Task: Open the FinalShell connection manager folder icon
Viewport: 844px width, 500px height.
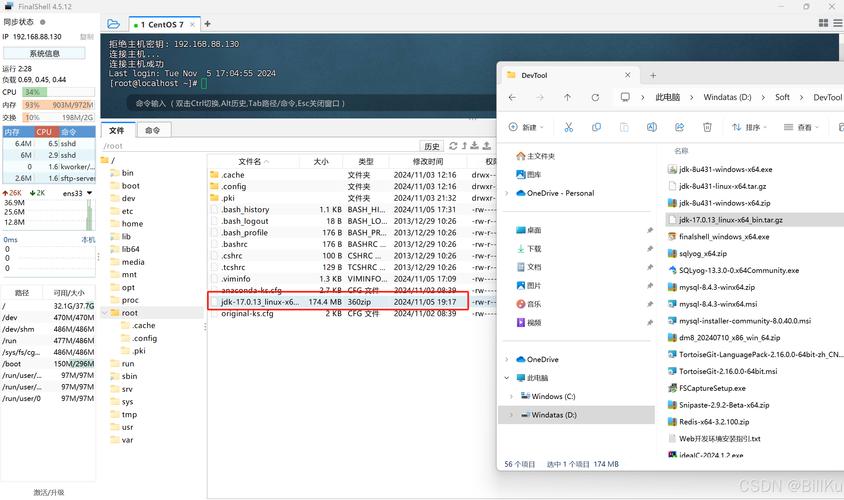Action: click(113, 24)
